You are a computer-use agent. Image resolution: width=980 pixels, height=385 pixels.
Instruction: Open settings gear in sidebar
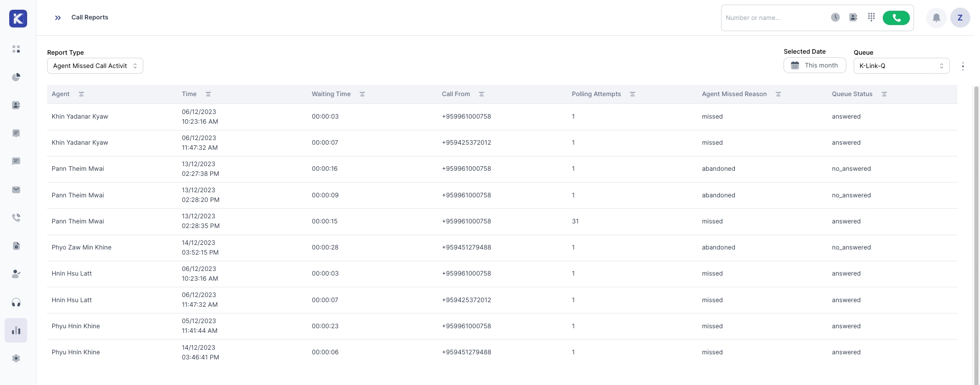pos(16,358)
